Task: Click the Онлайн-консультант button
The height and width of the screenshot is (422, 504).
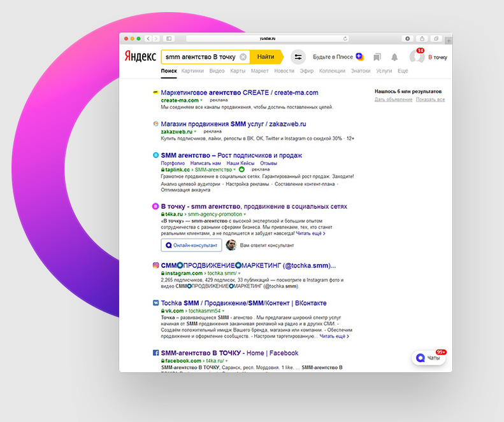Action: (x=191, y=245)
